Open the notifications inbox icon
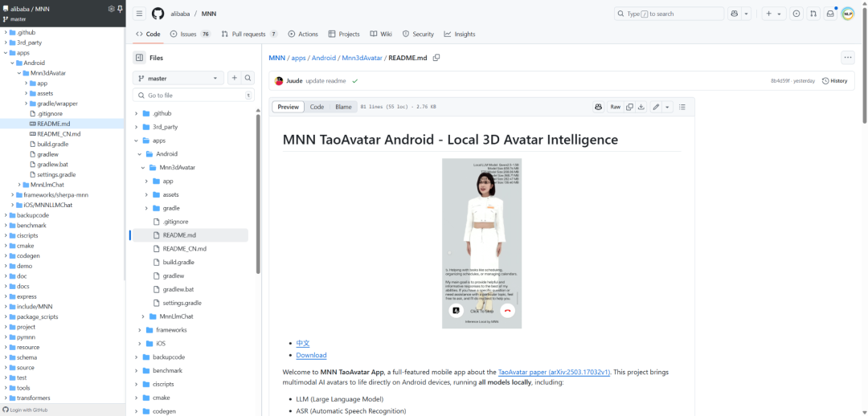The height and width of the screenshot is (416, 868). click(x=829, y=14)
